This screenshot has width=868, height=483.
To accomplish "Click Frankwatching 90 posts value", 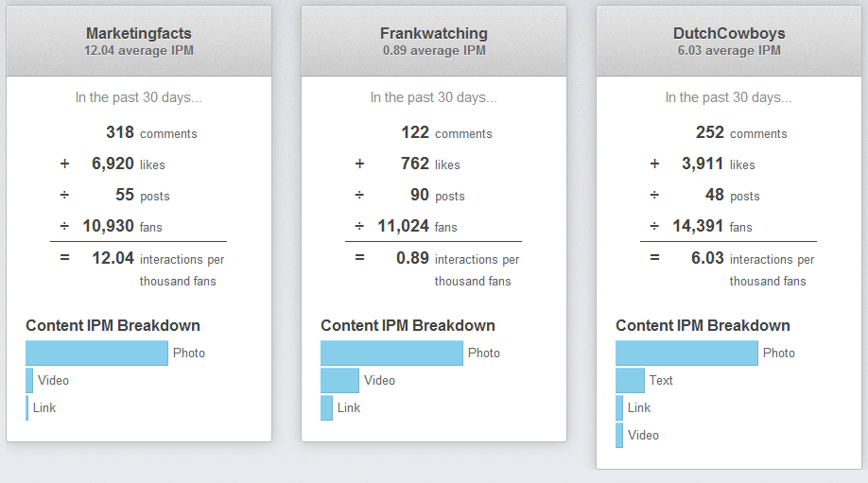I will [x=419, y=195].
